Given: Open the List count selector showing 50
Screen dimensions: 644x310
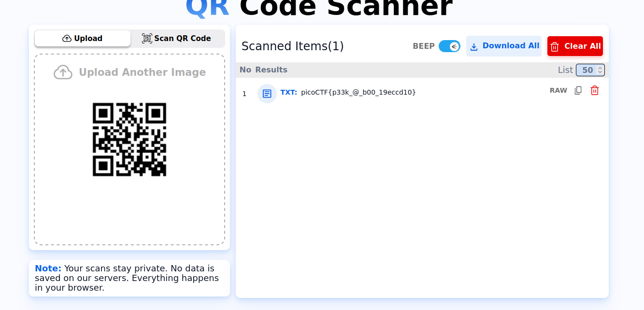Looking at the screenshot, I should pos(590,70).
